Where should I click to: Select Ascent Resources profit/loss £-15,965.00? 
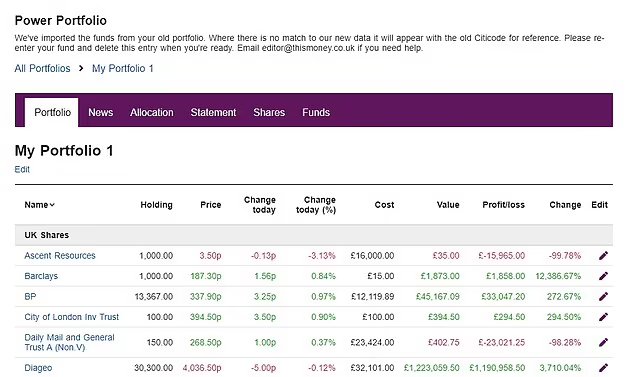(501, 256)
